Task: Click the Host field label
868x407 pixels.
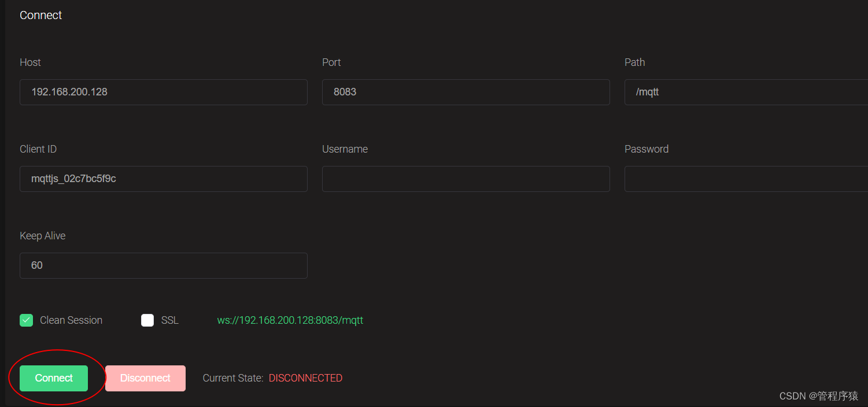Action: pos(30,62)
